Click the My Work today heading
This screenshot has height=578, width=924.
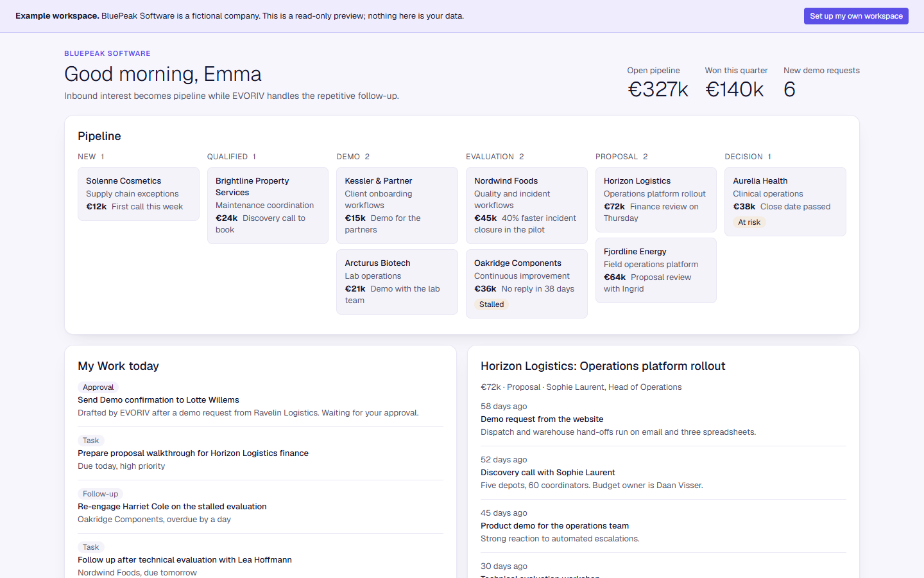[x=118, y=366]
